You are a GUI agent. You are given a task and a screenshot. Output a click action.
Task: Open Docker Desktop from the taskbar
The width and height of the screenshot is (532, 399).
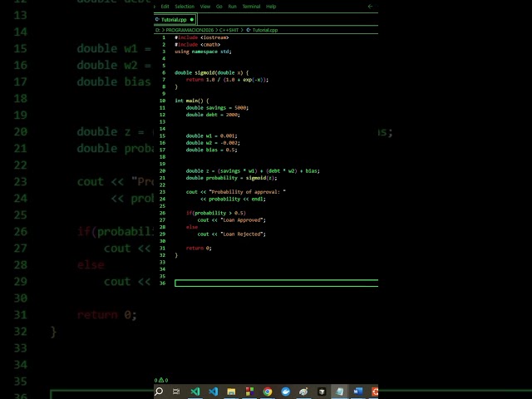[286, 392]
